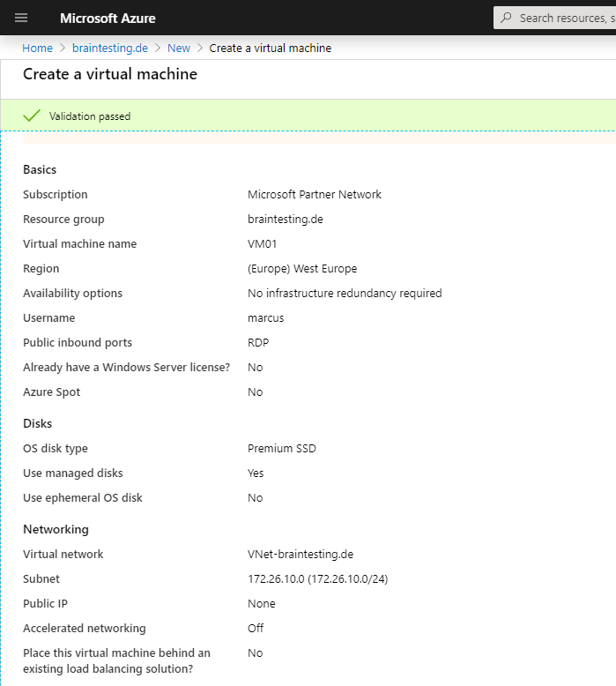
Task: Open the braintesting.de breadcrumb link
Action: 110,48
